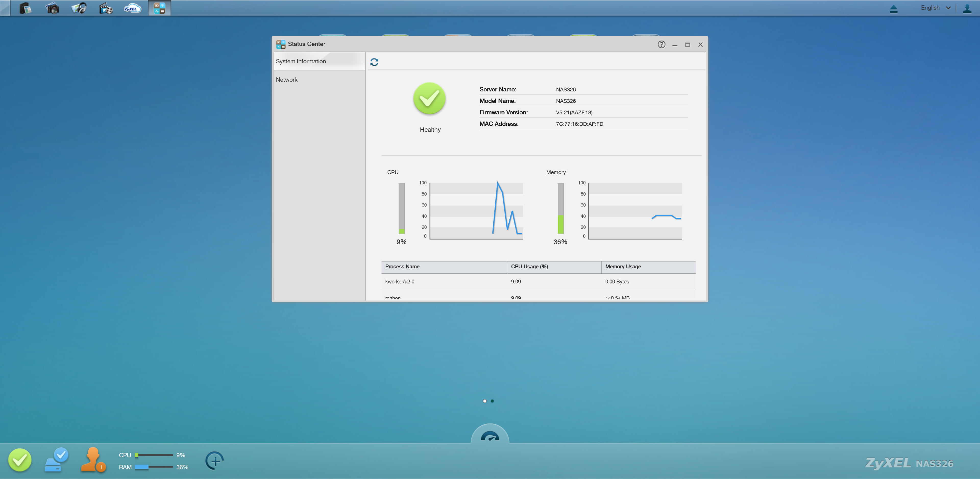The image size is (980, 479).
Task: Click the second desktop page dot
Action: 492,401
